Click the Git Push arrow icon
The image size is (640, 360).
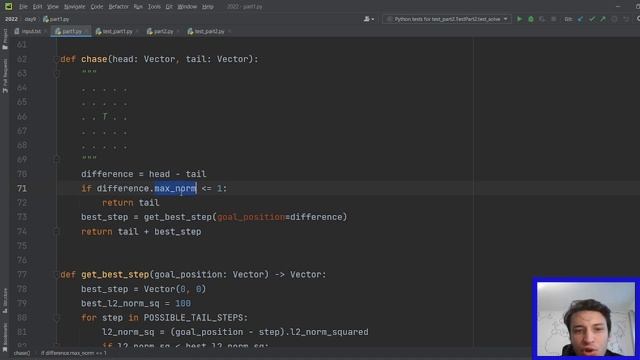(603, 19)
